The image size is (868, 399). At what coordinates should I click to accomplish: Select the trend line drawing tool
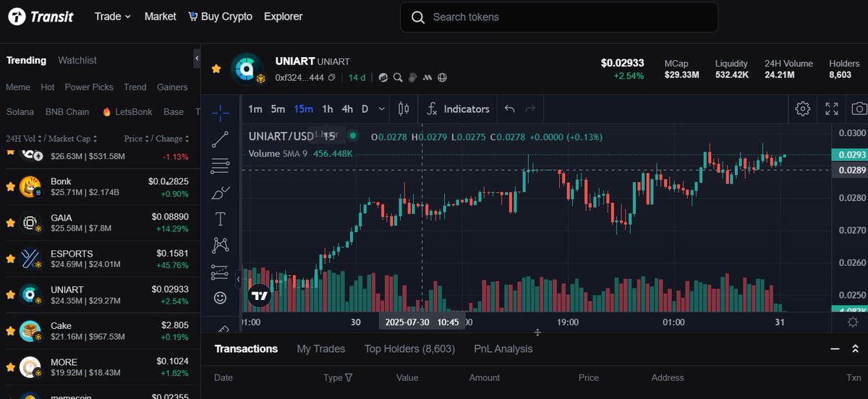[x=221, y=139]
